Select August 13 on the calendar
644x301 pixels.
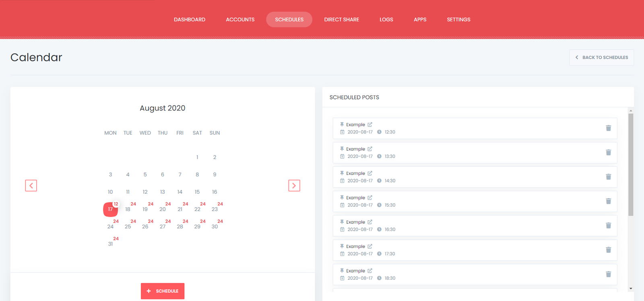coord(163,192)
